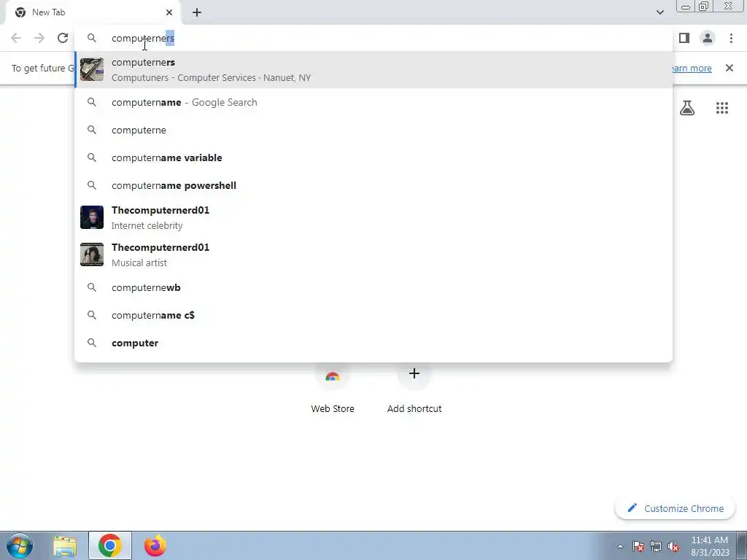Screen dimensions: 747x560
Task: Click the Musical artist thumbnail
Action: click(x=92, y=254)
